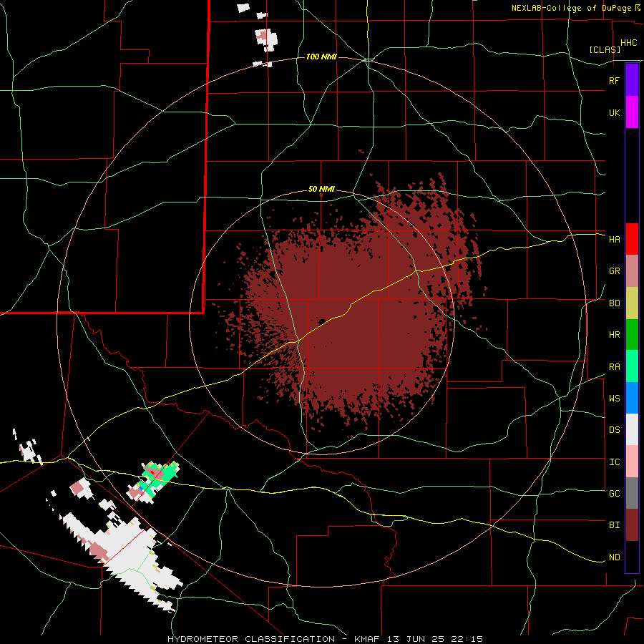Click the dark green HR legend swatch
This screenshot has width=644, height=644.
(x=632, y=335)
